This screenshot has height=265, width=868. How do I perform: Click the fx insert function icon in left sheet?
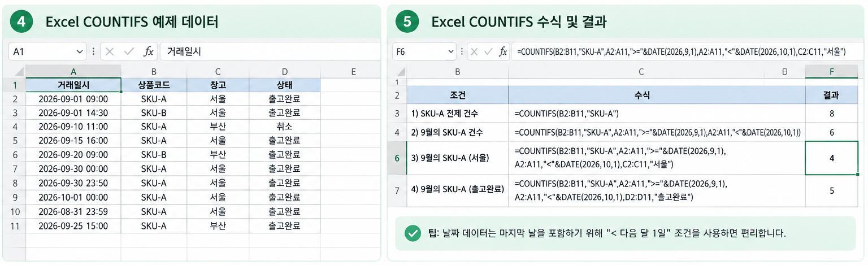[x=149, y=51]
